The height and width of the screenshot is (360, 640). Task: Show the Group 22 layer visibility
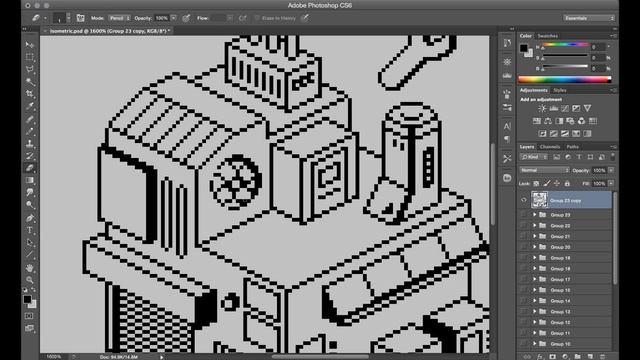(x=524, y=225)
